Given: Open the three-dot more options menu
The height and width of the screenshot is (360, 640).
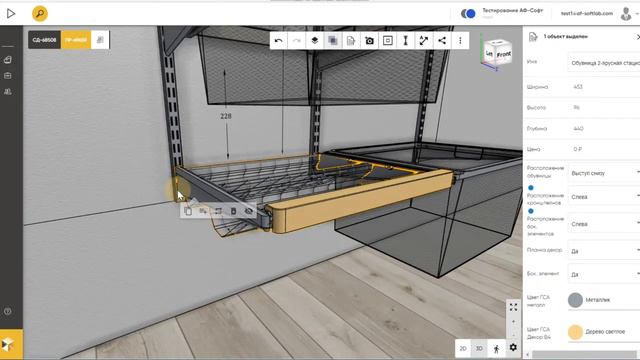Looking at the screenshot, I should tap(460, 40).
